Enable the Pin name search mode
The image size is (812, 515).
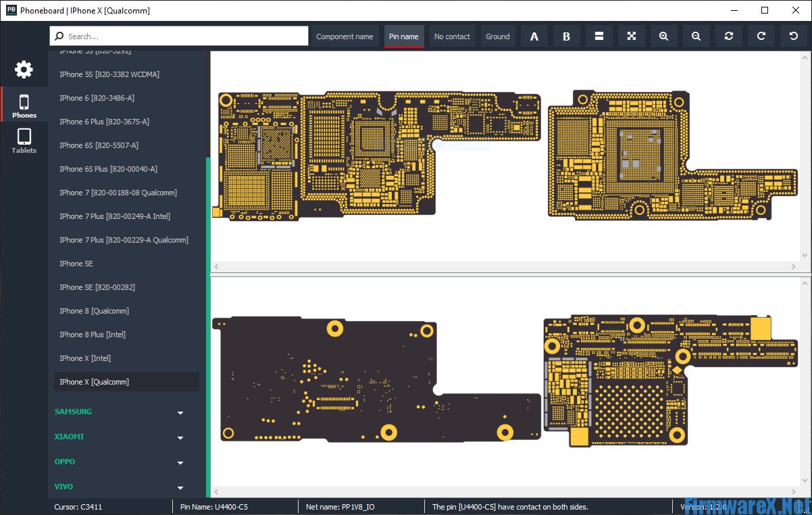point(403,36)
